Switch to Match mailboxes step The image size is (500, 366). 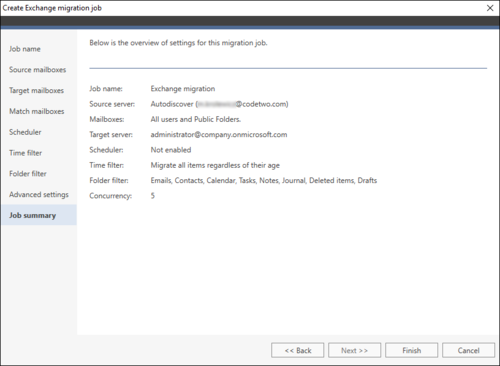(37, 111)
